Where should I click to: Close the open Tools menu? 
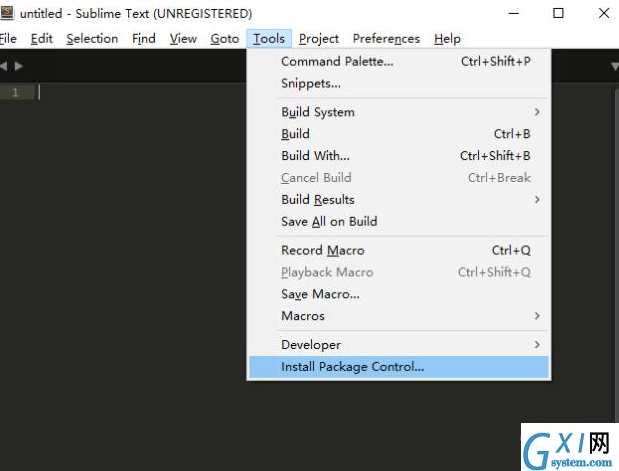[269, 39]
